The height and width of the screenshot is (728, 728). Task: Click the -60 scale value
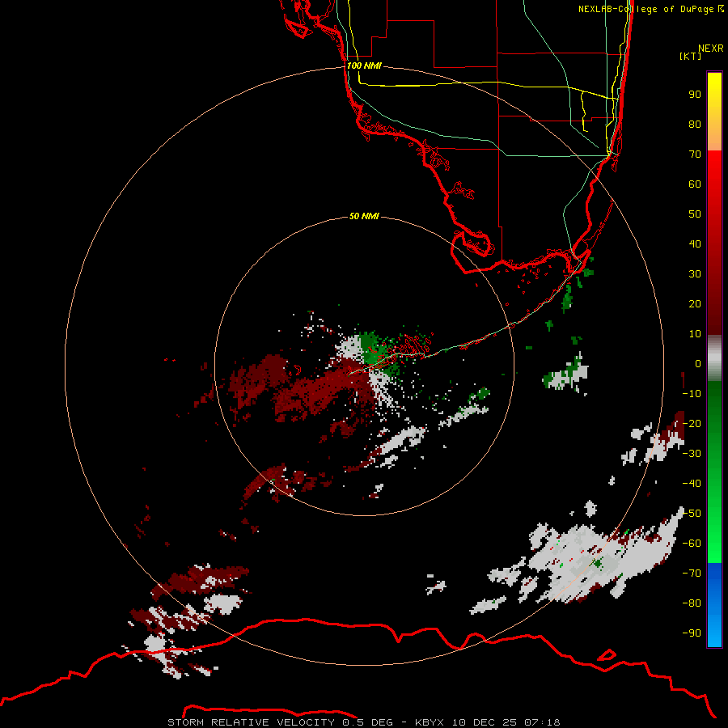click(x=692, y=544)
